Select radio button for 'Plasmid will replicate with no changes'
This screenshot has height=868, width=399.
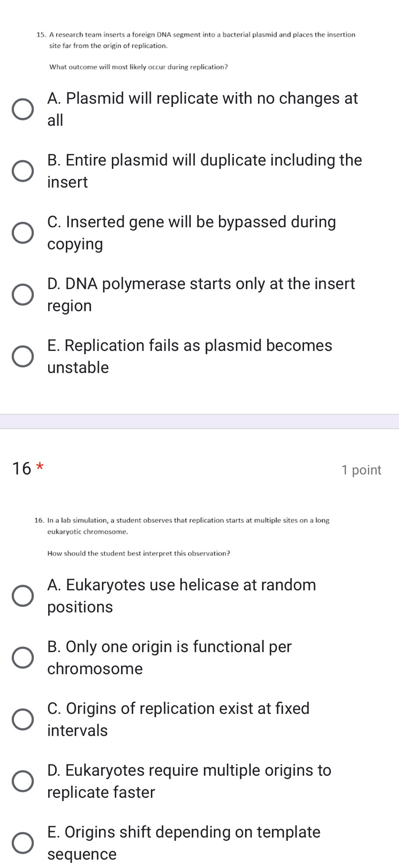tap(23, 109)
